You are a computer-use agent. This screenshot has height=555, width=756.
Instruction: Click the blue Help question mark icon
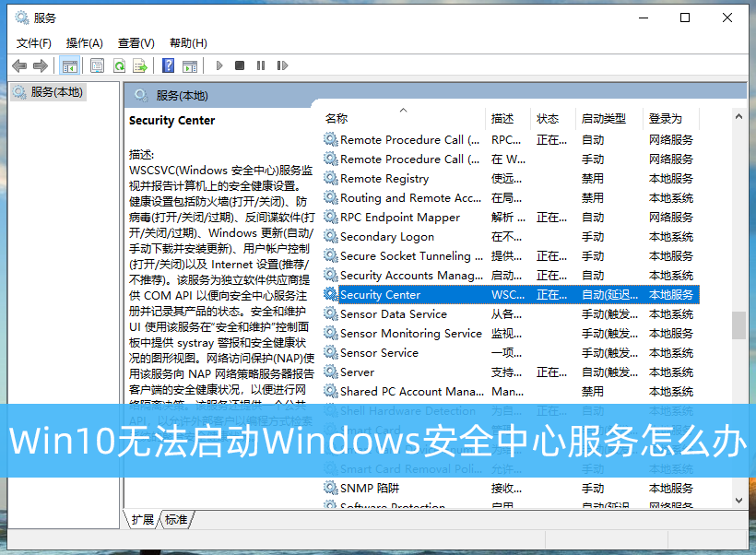click(168, 65)
